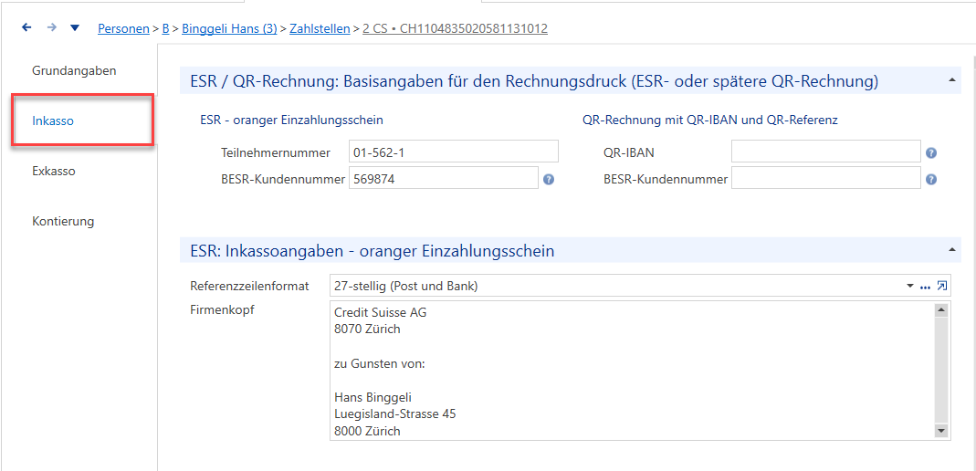Collapse ESR / QR-Rechnung Basisangaben section
This screenshot has width=976, height=471.
click(x=951, y=81)
